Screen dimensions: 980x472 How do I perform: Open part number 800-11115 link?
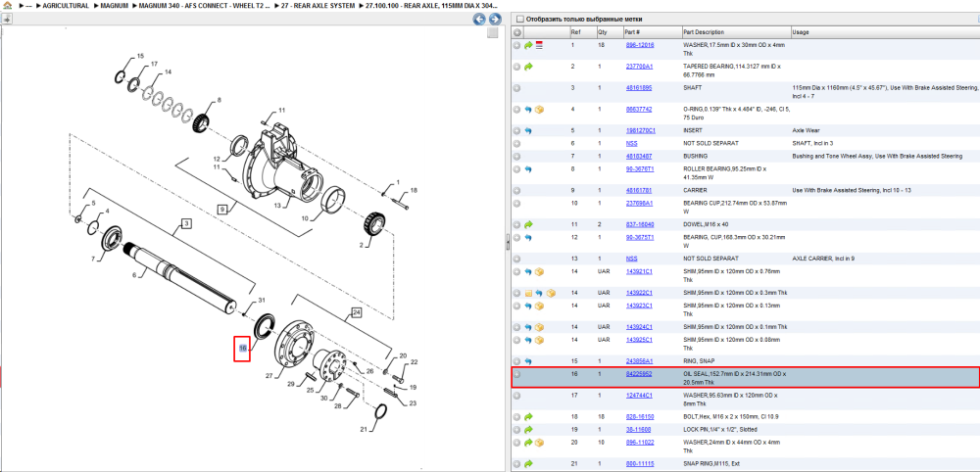639,464
